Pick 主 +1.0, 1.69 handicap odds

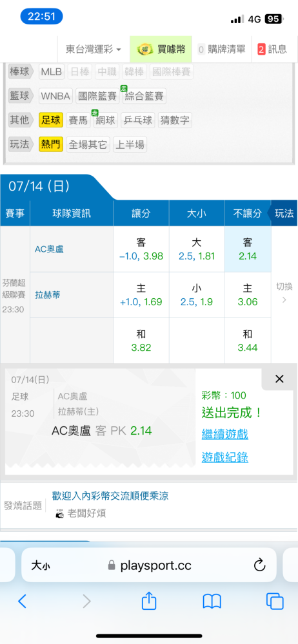(141, 295)
